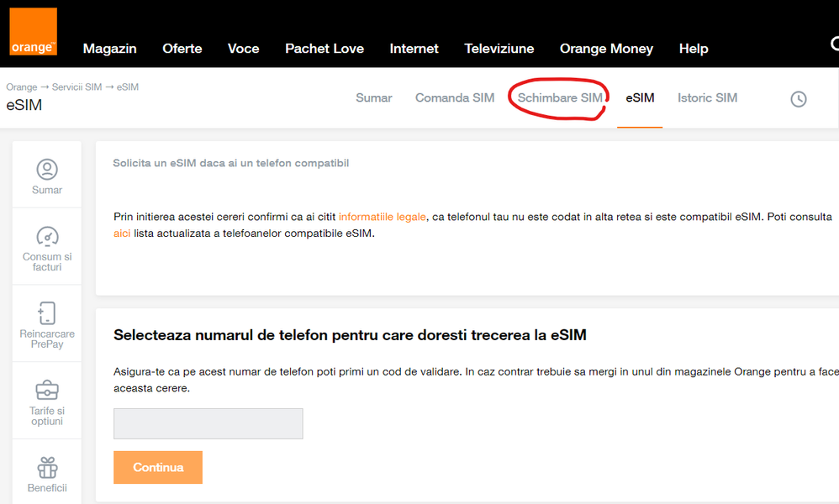Open Consum si facturi gauge icon

(x=47, y=237)
